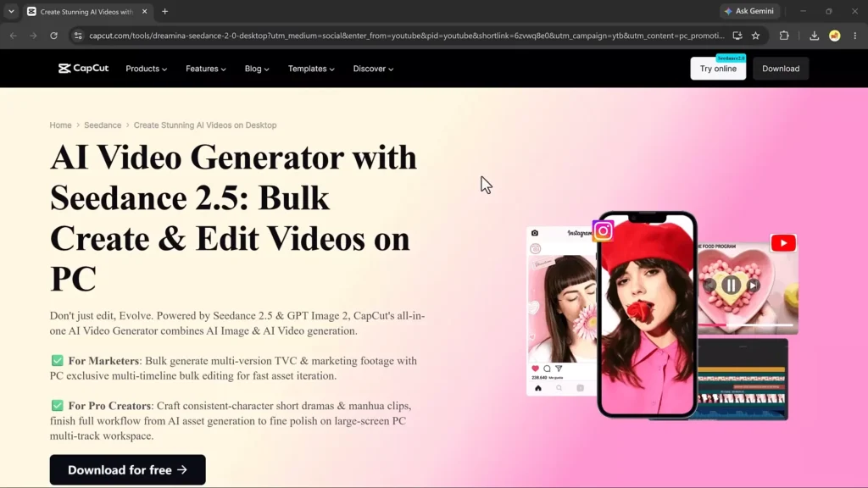Install app icon in address bar
Viewport: 868px width, 488px height.
coord(737,36)
